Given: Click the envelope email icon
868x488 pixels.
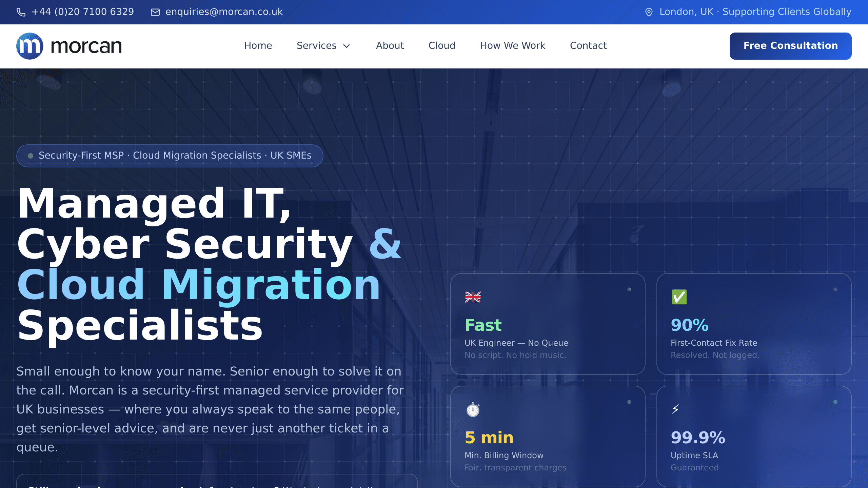Looking at the screenshot, I should click(155, 12).
